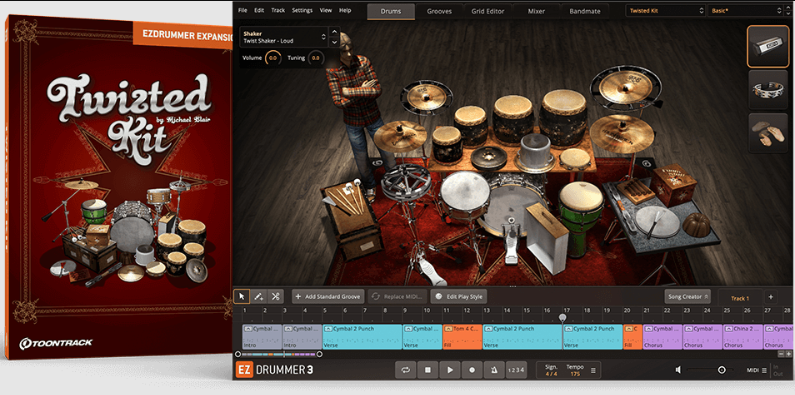The height and width of the screenshot is (395, 795).
Task: Open the Song Creator panel
Action: pyautogui.click(x=688, y=297)
